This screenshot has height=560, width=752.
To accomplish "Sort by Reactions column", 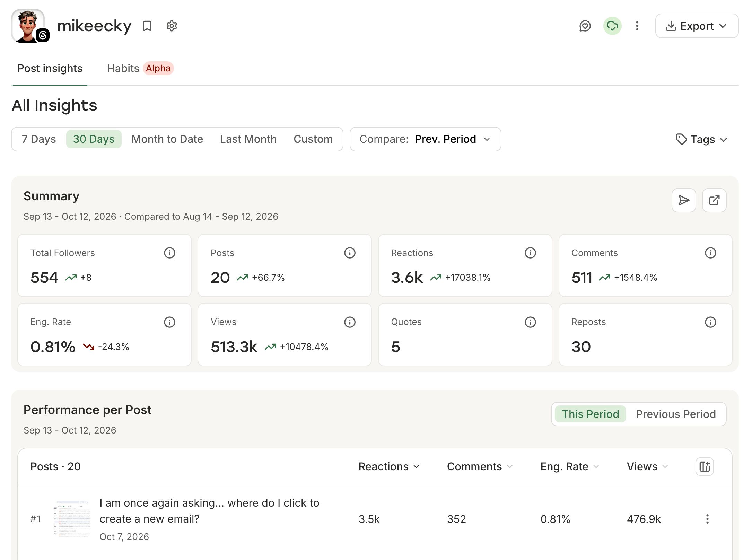I will click(389, 466).
